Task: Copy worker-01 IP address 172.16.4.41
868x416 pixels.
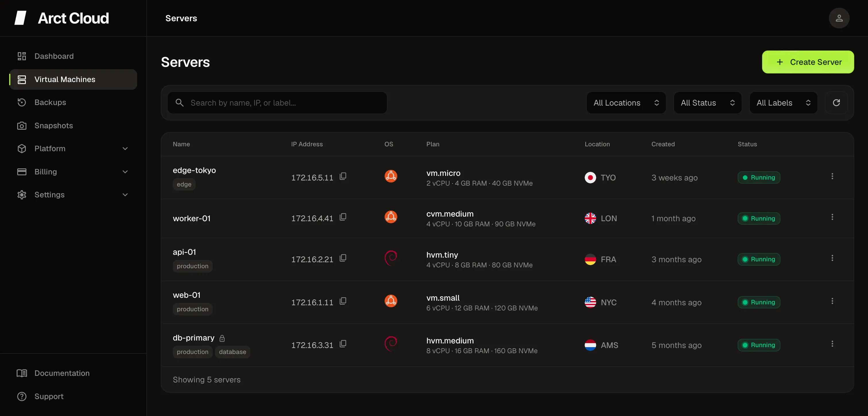Action: (x=343, y=217)
